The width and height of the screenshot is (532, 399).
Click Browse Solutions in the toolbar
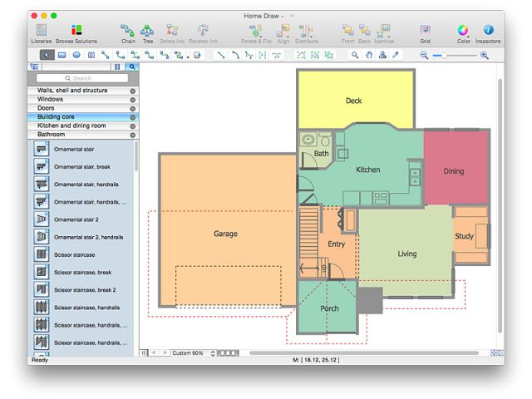tap(76, 32)
